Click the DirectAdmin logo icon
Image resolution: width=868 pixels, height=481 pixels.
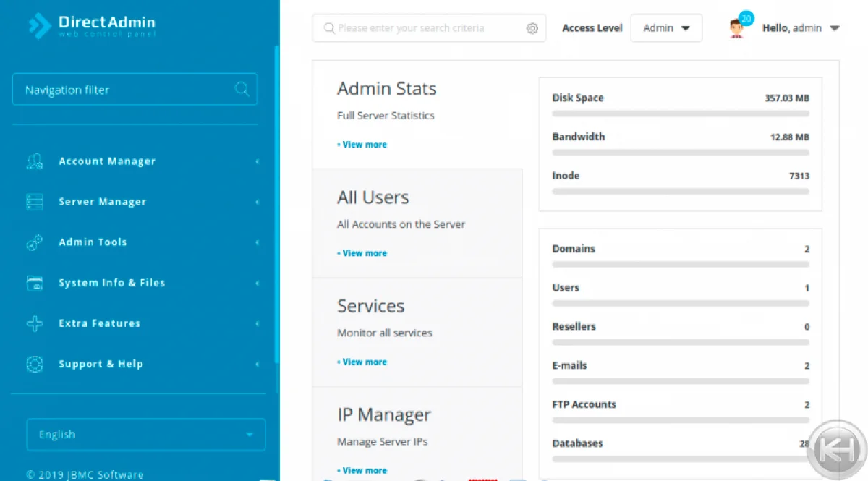[x=39, y=26]
